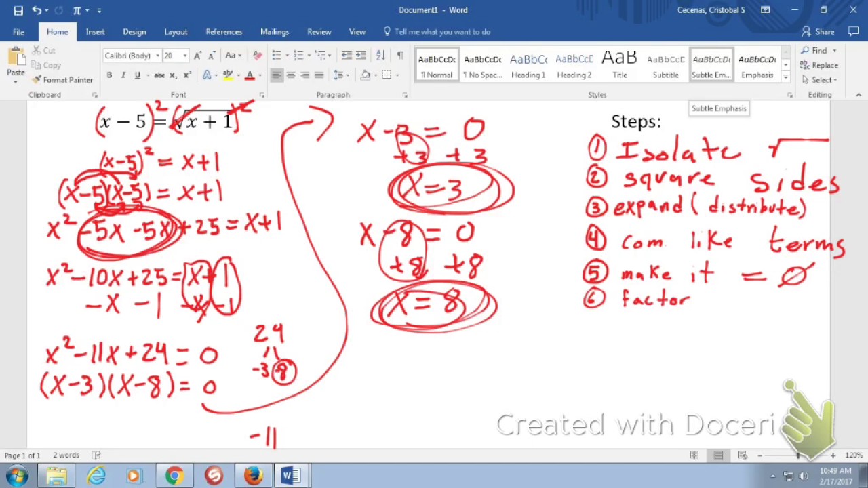Sort A to Z icon
The height and width of the screenshot is (488, 868).
tap(380, 56)
